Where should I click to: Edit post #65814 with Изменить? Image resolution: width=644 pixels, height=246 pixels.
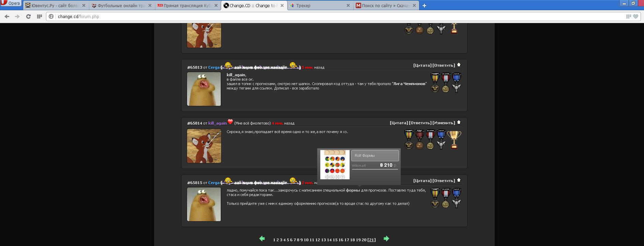click(444, 123)
